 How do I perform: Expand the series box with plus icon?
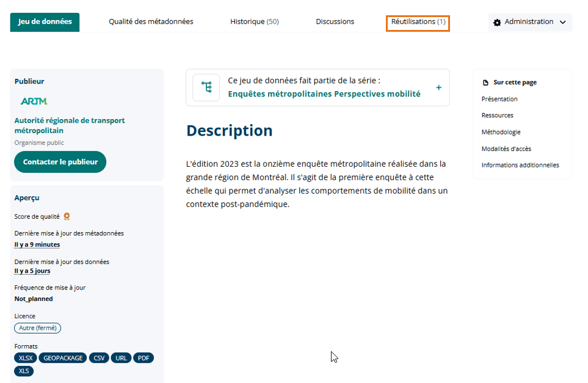439,87
